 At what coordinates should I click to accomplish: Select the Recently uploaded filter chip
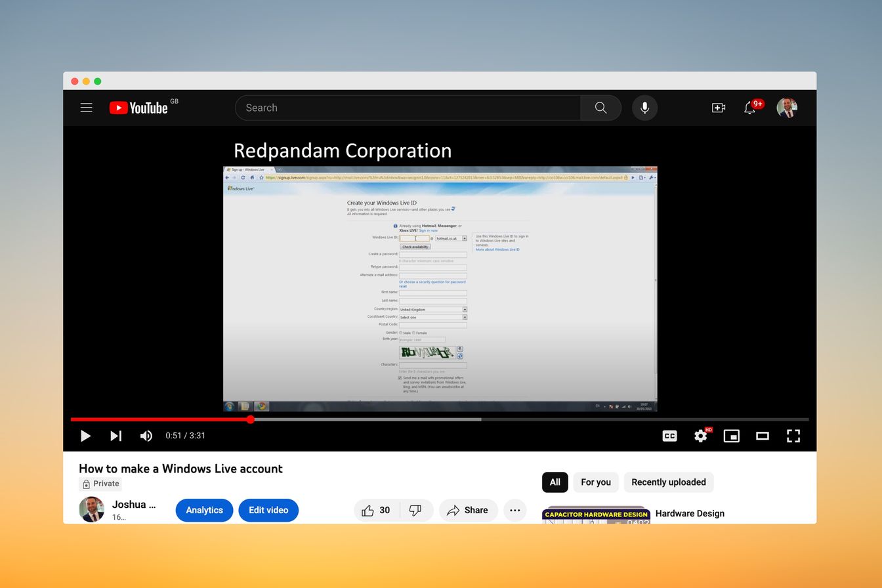click(669, 482)
